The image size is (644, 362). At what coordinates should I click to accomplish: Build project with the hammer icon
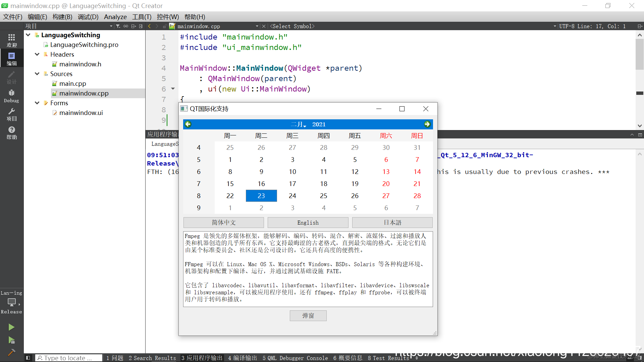(x=11, y=352)
